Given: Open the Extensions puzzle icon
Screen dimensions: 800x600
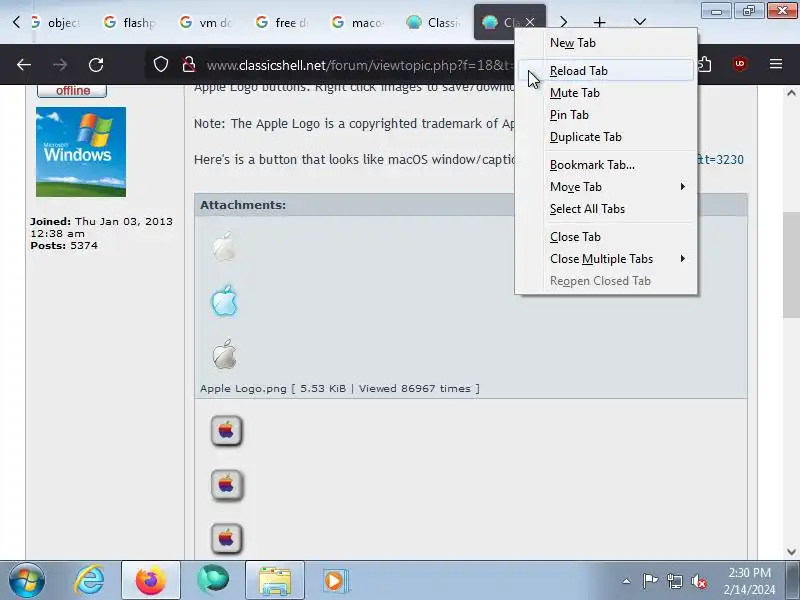Looking at the screenshot, I should (705, 65).
